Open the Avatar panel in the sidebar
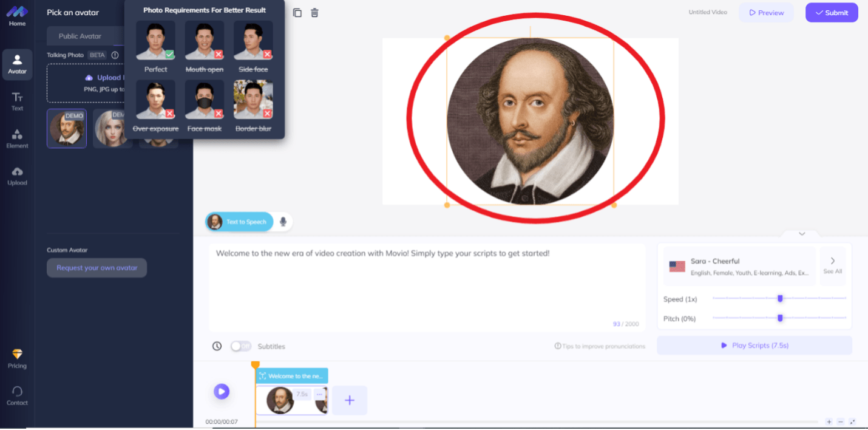868x430 pixels. [17, 64]
